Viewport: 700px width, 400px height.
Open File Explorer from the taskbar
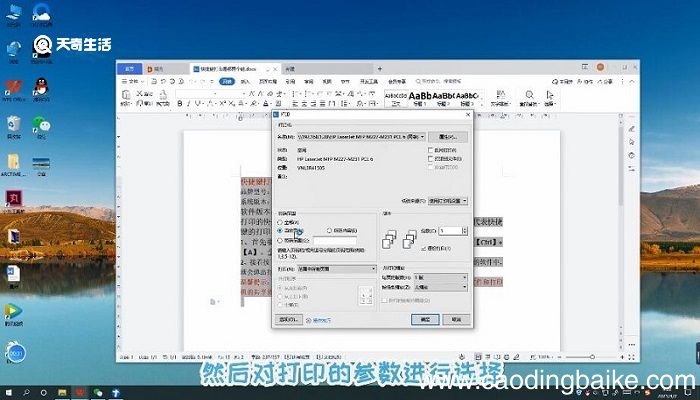[62, 393]
